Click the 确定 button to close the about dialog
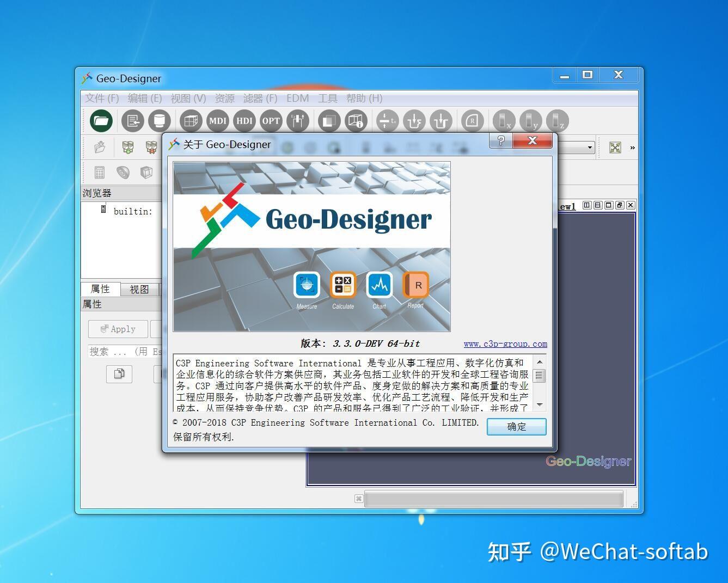This screenshot has width=728, height=583. 516,427
